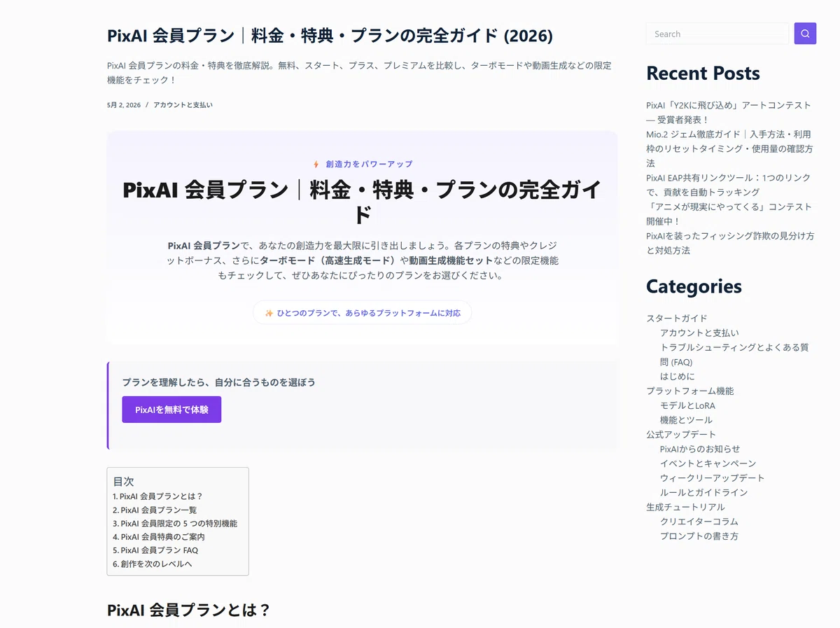The image size is (840, 628).
Task: Click the Categories heading
Action: click(694, 286)
